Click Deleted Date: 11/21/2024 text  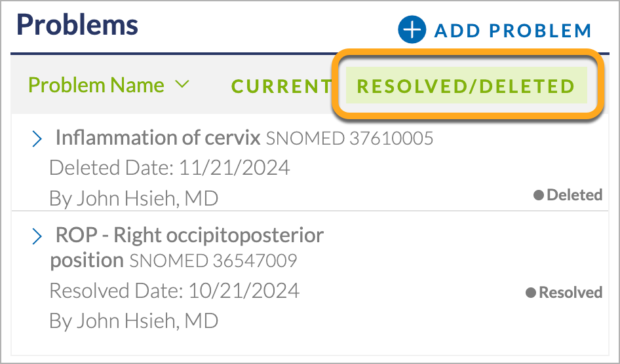pos(170,168)
